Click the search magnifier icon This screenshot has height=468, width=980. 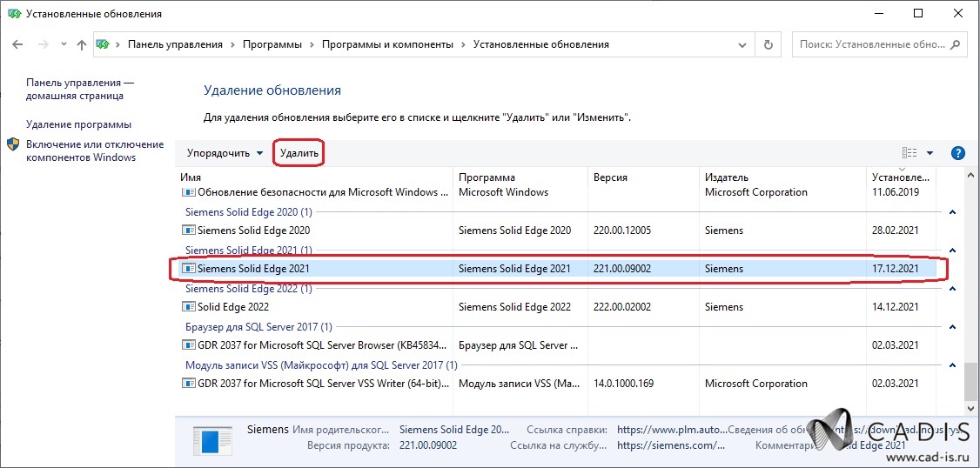point(955,44)
